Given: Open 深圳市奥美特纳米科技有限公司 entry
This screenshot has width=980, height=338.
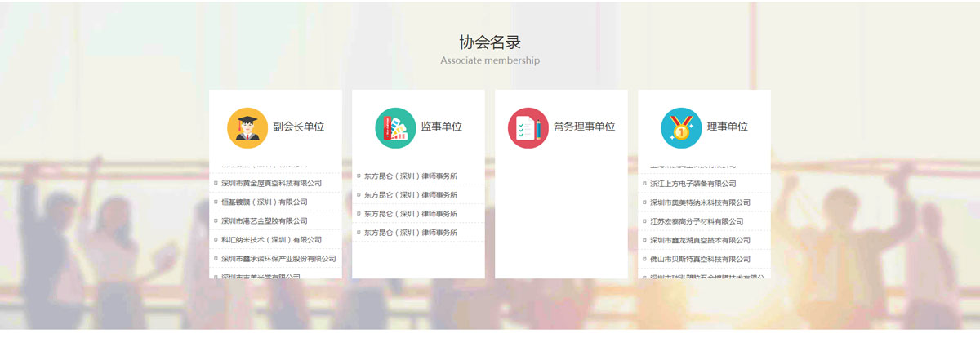Looking at the screenshot, I should click(x=701, y=202).
